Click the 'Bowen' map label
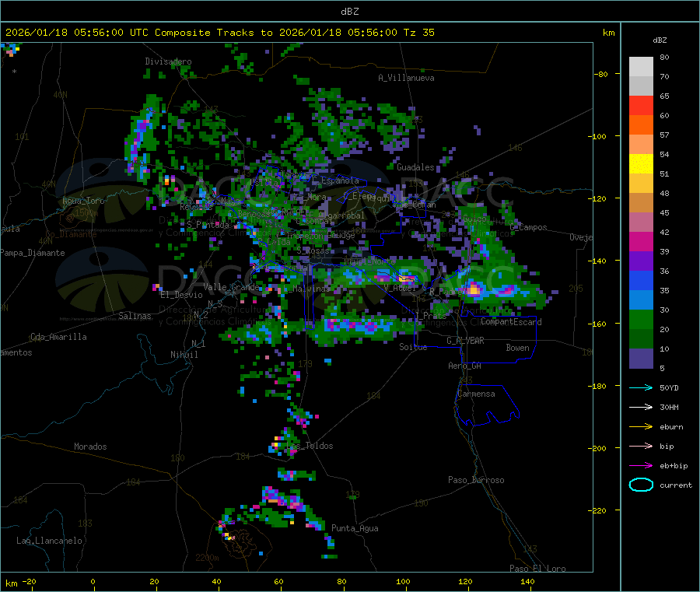This screenshot has height=592, width=700. coord(517,348)
